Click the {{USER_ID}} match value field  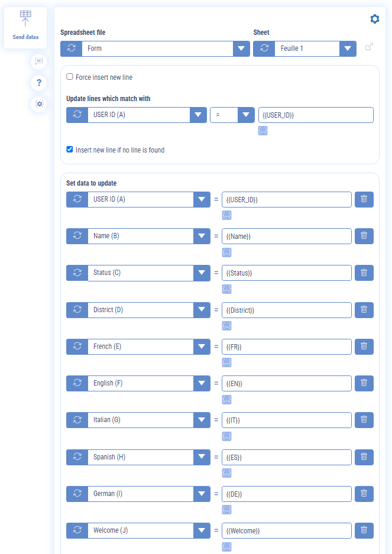[316, 115]
